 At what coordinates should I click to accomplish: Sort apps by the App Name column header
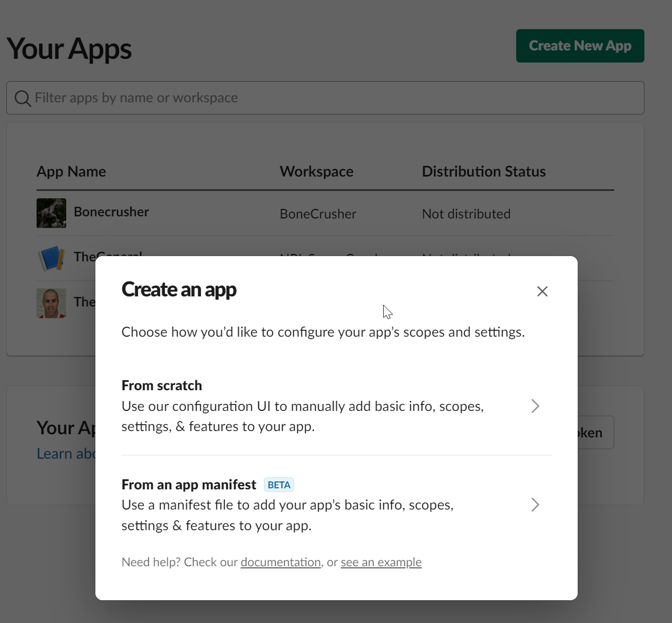tap(71, 171)
